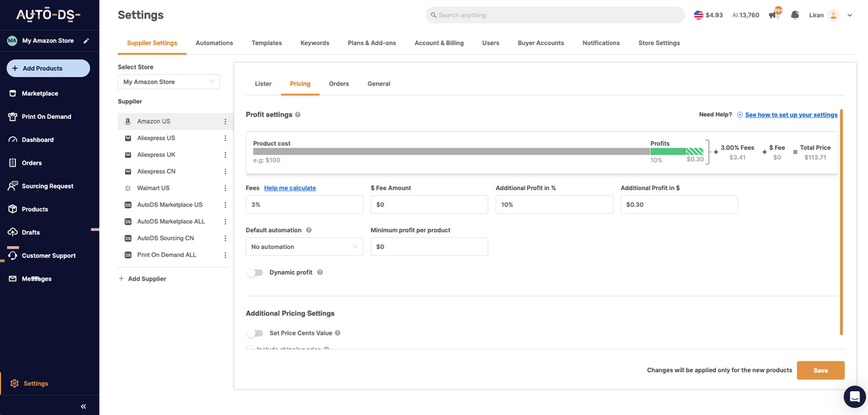
Task: Click the Fees input showing 3%
Action: click(x=305, y=205)
